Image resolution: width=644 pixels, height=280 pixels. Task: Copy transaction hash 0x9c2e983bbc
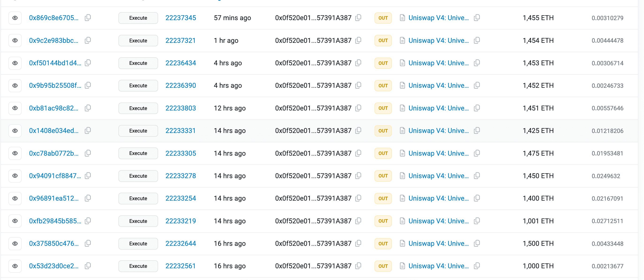[88, 41]
